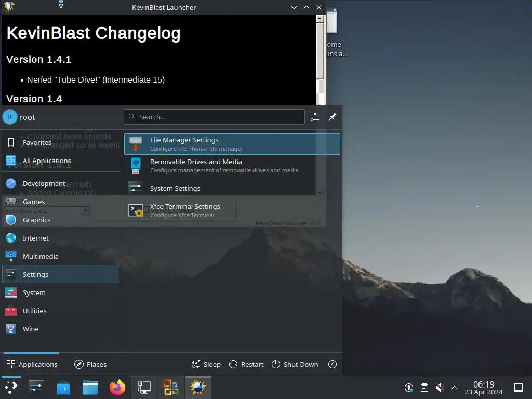
Task: Click the Show Desktop button in panel
Action: [x=518, y=388]
